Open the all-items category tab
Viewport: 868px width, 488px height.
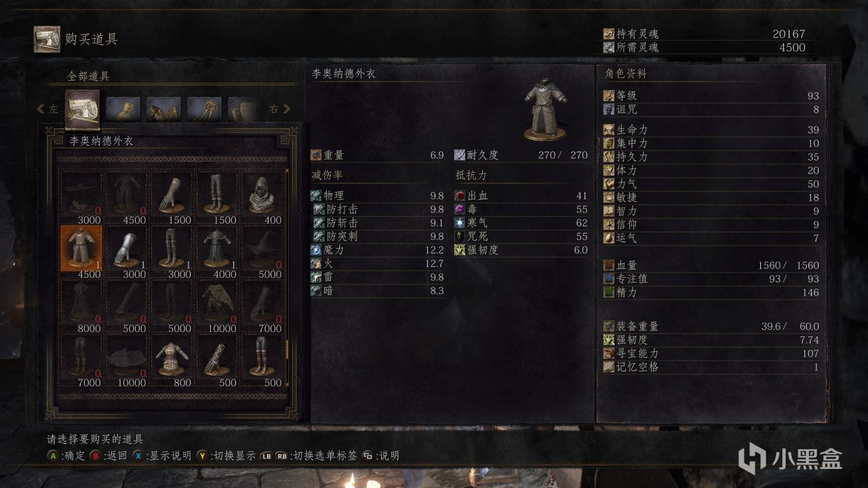click(x=82, y=108)
